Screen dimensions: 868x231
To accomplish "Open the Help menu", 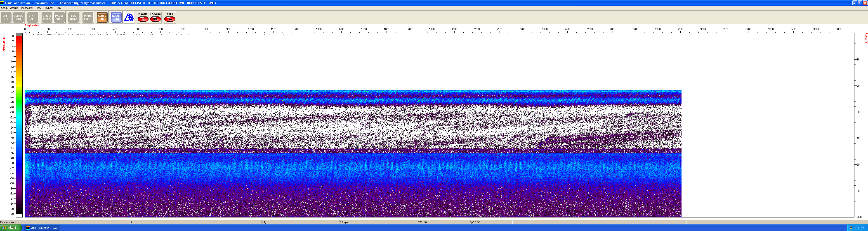I will pyautogui.click(x=58, y=8).
